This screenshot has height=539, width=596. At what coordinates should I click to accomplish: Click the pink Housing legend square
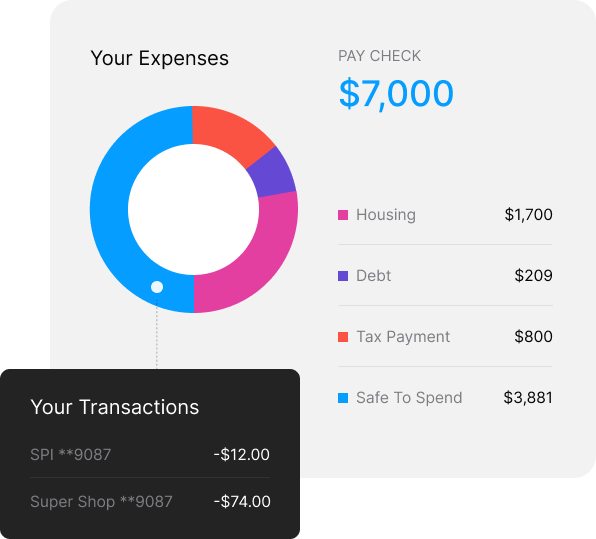click(x=343, y=215)
